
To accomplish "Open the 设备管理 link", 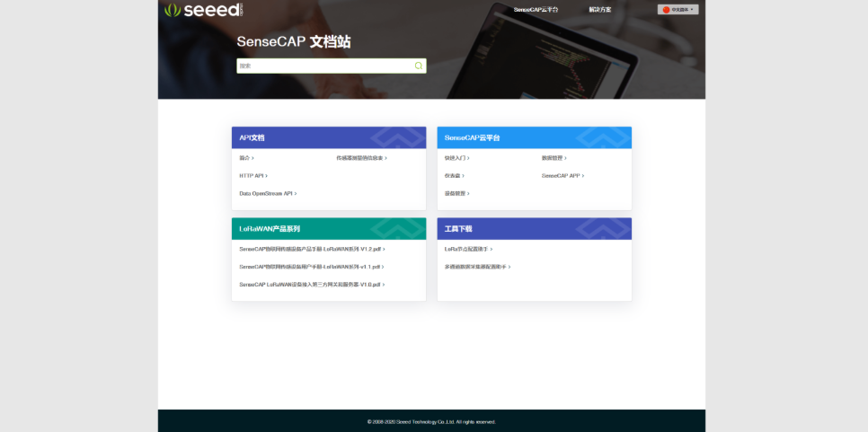I will [x=456, y=194].
